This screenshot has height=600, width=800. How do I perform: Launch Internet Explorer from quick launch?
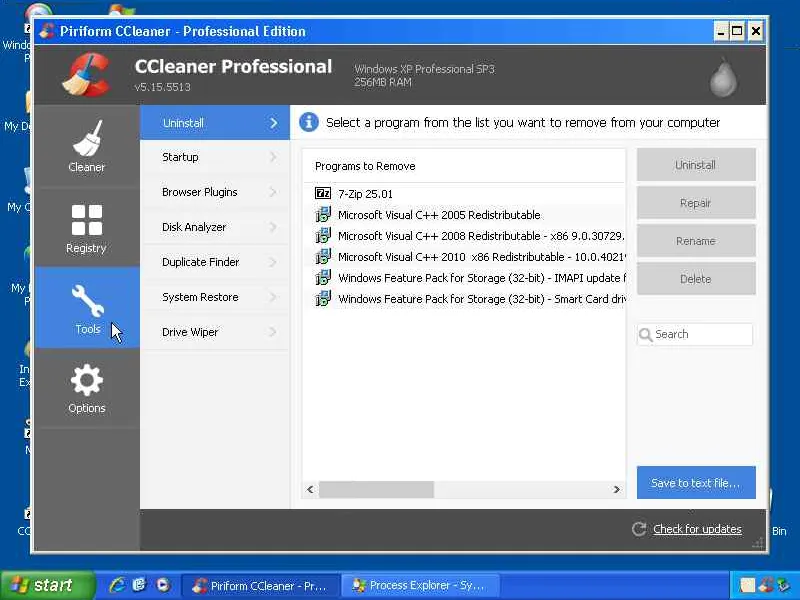point(117,585)
